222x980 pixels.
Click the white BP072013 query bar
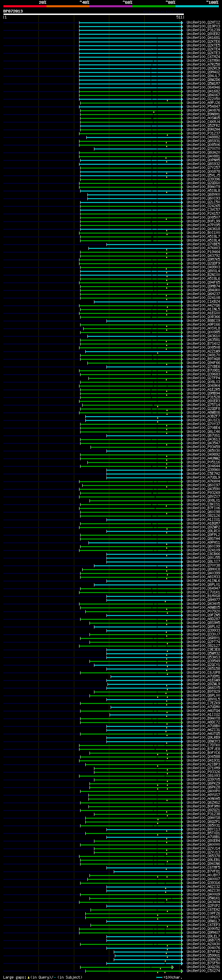(x=94, y=14)
